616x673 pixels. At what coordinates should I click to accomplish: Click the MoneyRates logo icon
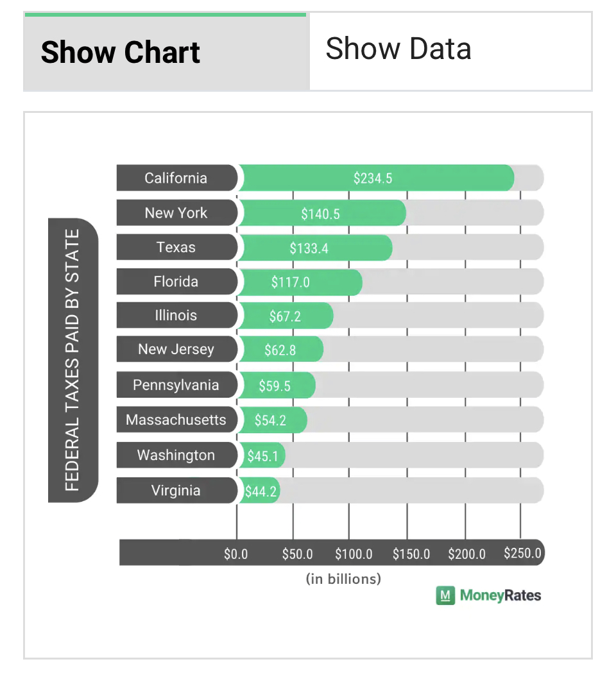click(445, 595)
